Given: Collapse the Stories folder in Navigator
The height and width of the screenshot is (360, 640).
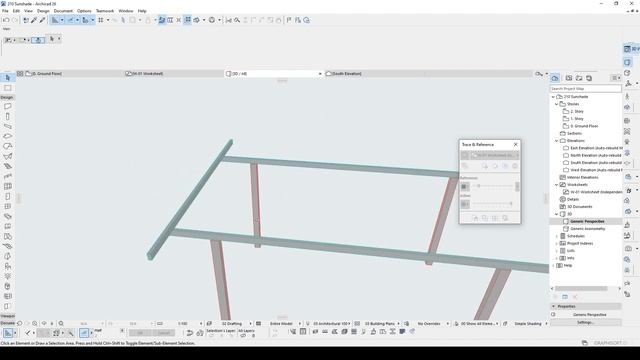Looking at the screenshot, I should click(x=556, y=104).
